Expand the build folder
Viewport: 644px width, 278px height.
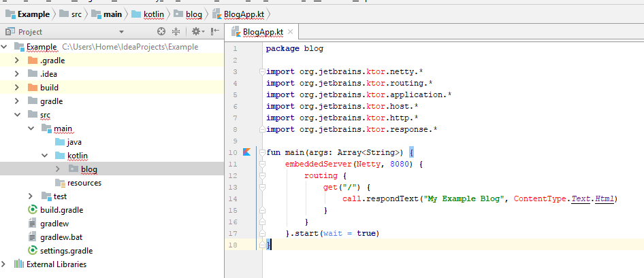pos(17,88)
